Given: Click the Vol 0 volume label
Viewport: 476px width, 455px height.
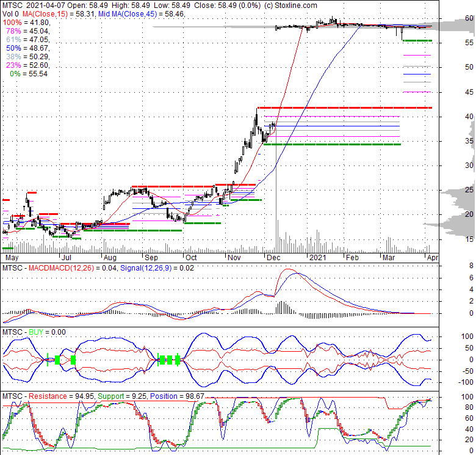Looking at the screenshot, I should tap(9, 13).
